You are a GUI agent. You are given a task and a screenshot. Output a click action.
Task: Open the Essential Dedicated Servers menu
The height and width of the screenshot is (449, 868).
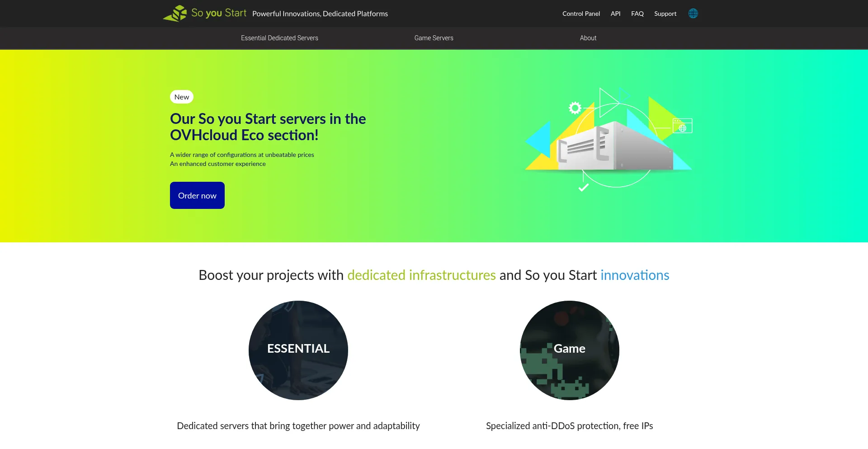click(279, 38)
